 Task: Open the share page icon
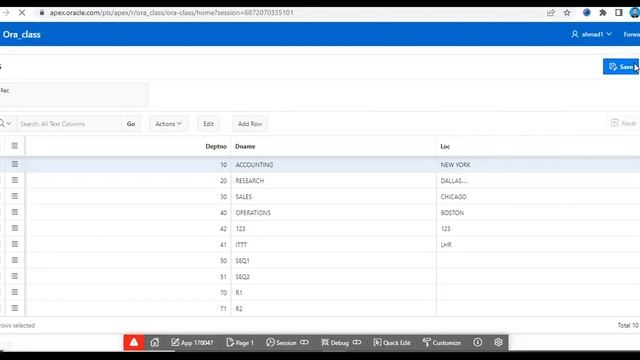[x=551, y=13]
